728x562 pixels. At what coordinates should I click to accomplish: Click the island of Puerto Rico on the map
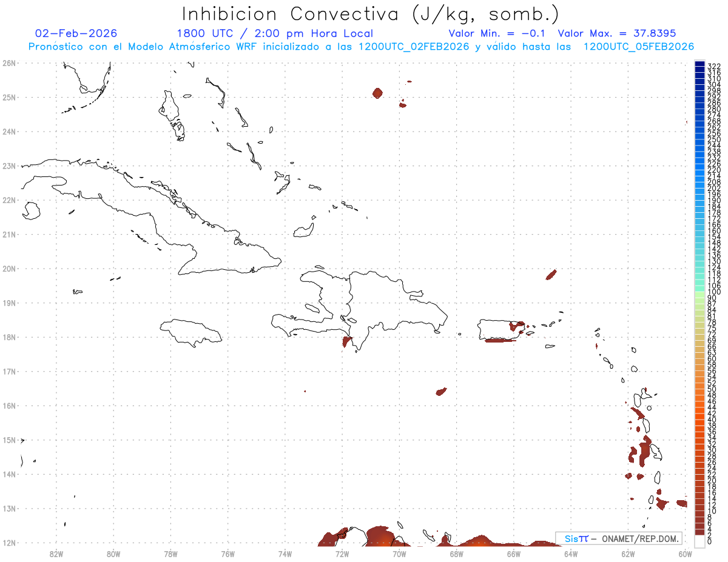501,329
